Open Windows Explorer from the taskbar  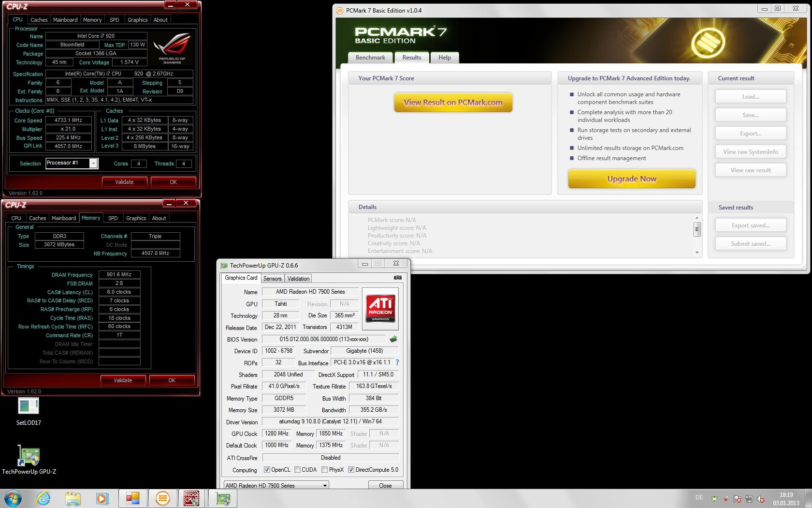click(x=72, y=498)
